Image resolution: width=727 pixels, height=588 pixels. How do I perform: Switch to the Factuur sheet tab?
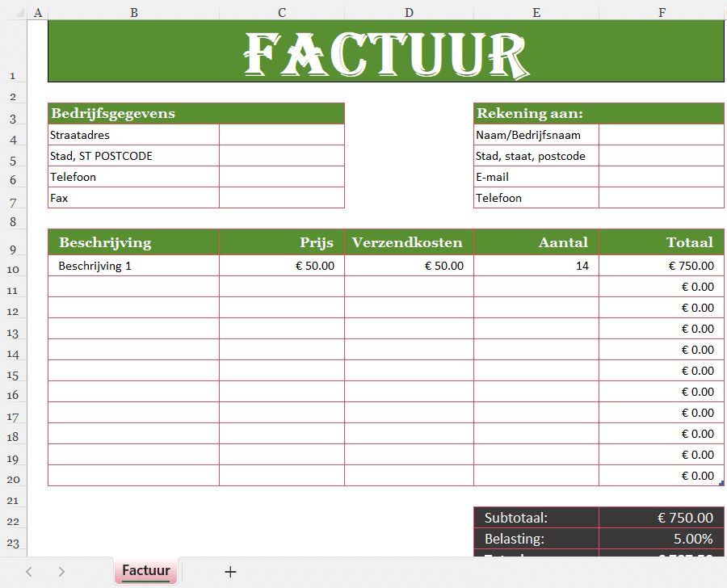[x=145, y=572]
